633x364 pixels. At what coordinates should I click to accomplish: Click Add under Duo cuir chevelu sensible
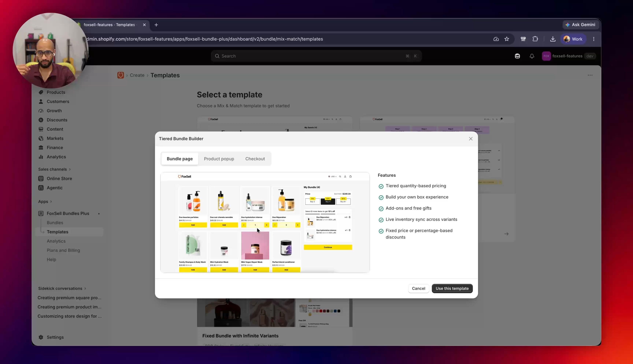224,225
